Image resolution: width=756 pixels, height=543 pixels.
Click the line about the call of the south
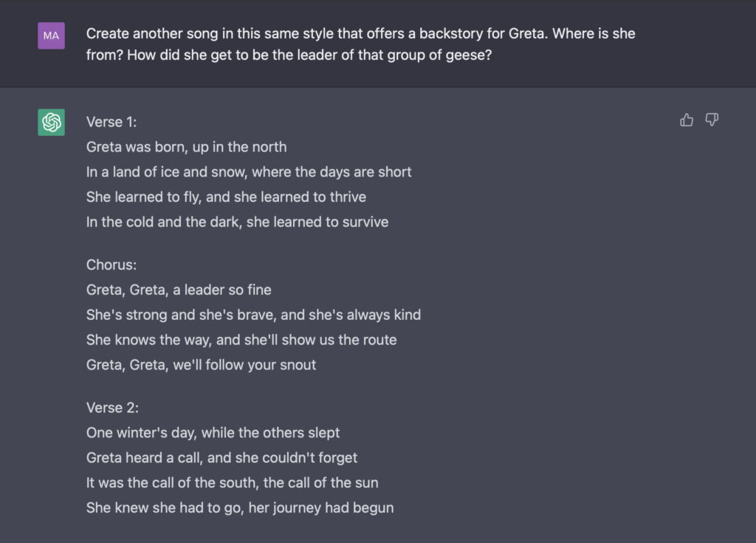232,482
